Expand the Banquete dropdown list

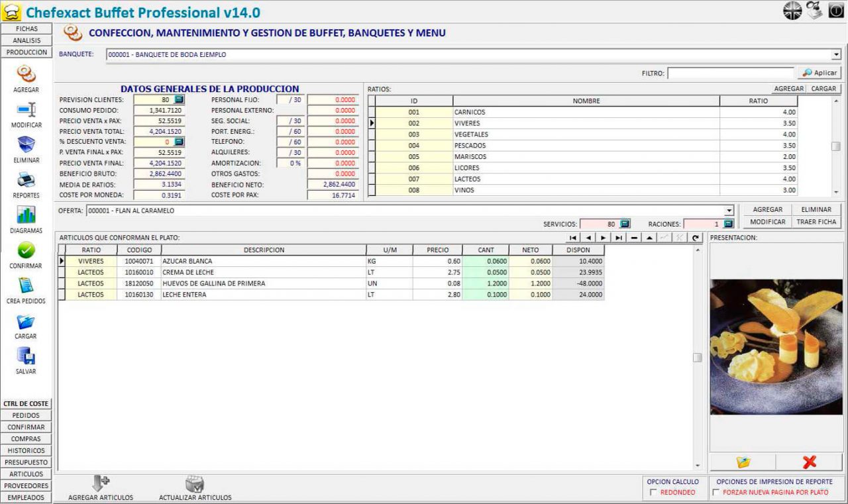[836, 55]
